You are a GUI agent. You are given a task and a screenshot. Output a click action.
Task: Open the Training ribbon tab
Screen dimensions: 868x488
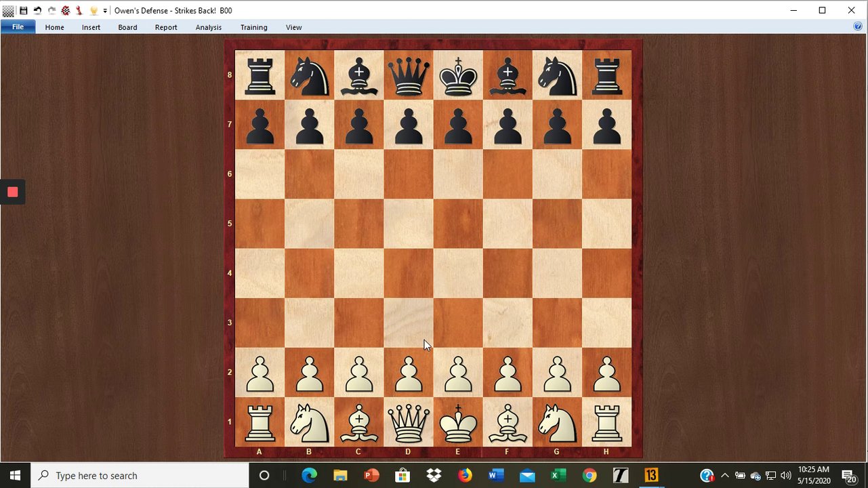point(253,27)
